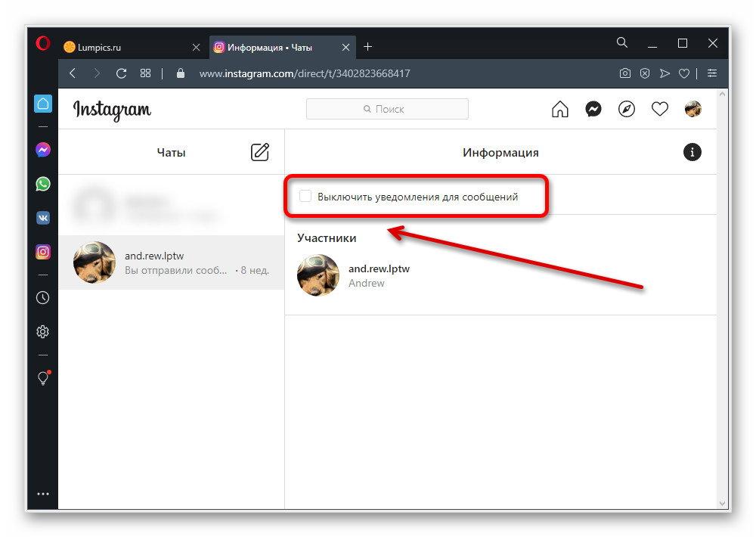This screenshot has height=537, width=756.
Task: Tick 'Выключить уведомления для сообщений' checkbox
Action: (305, 196)
